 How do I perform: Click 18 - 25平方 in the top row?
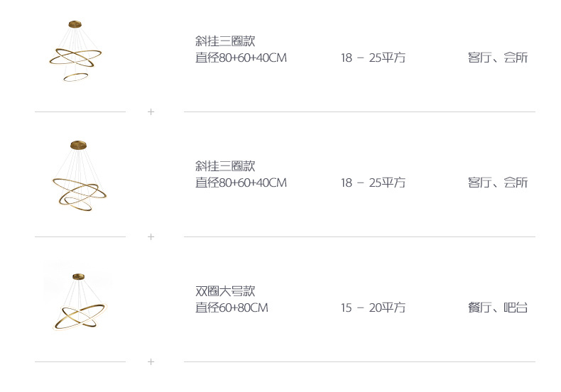373,58
